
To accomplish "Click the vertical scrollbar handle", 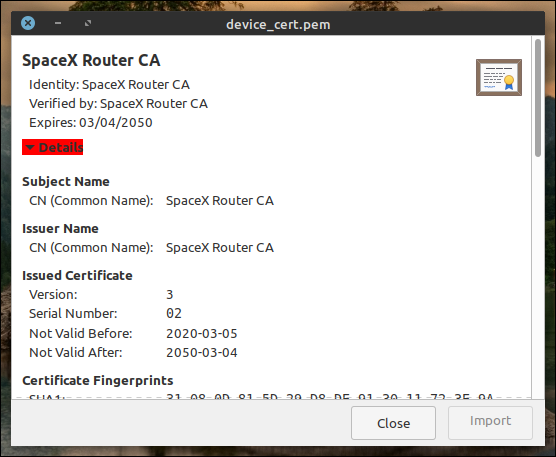I will point(538,98).
